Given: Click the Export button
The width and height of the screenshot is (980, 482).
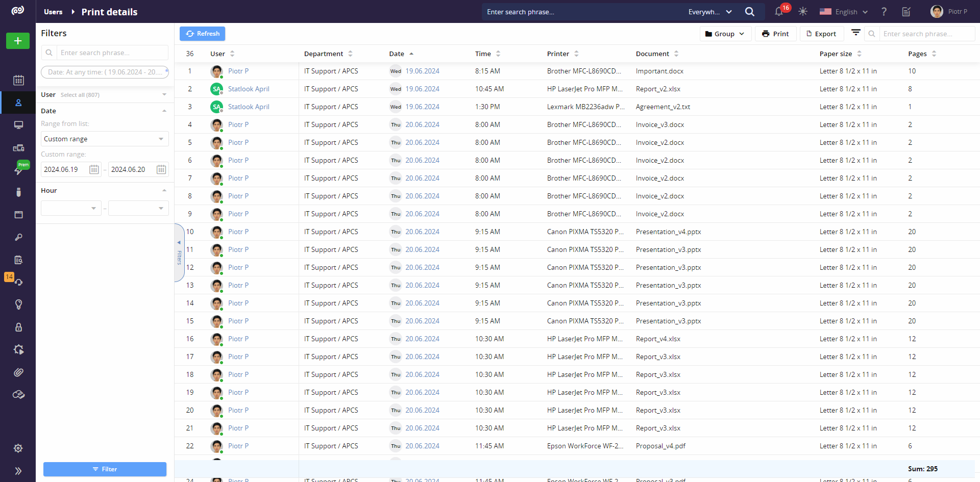Looking at the screenshot, I should tap(821, 34).
